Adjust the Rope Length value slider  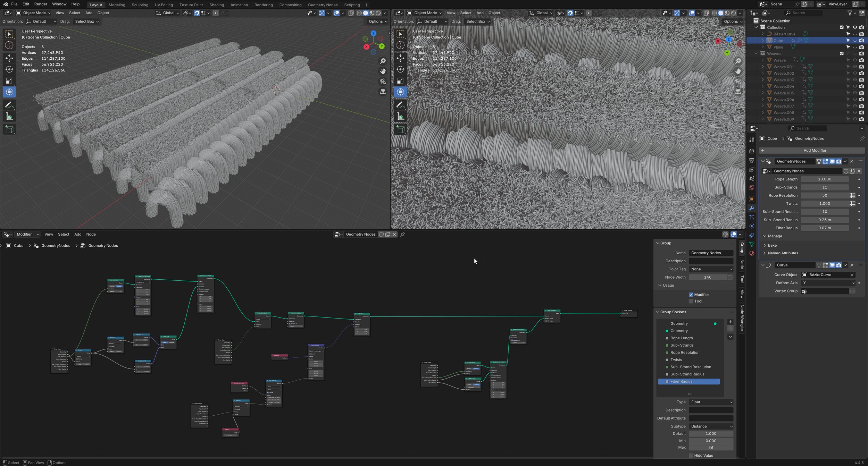click(x=824, y=179)
